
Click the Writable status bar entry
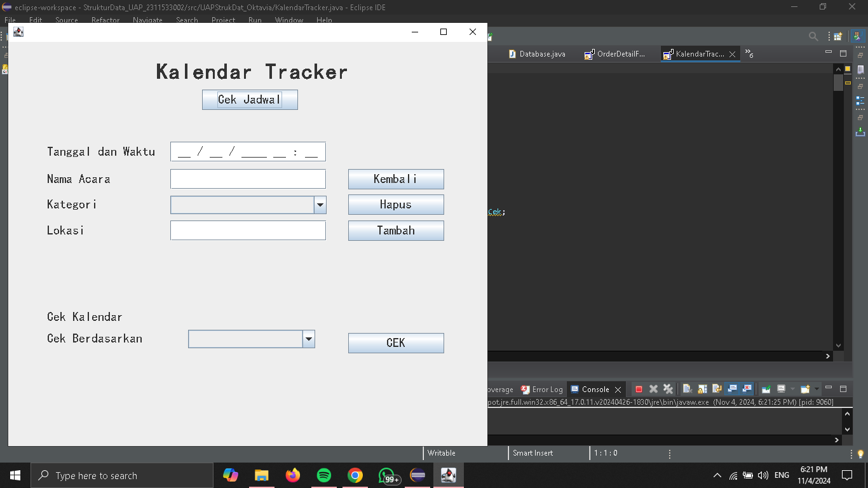pyautogui.click(x=442, y=453)
